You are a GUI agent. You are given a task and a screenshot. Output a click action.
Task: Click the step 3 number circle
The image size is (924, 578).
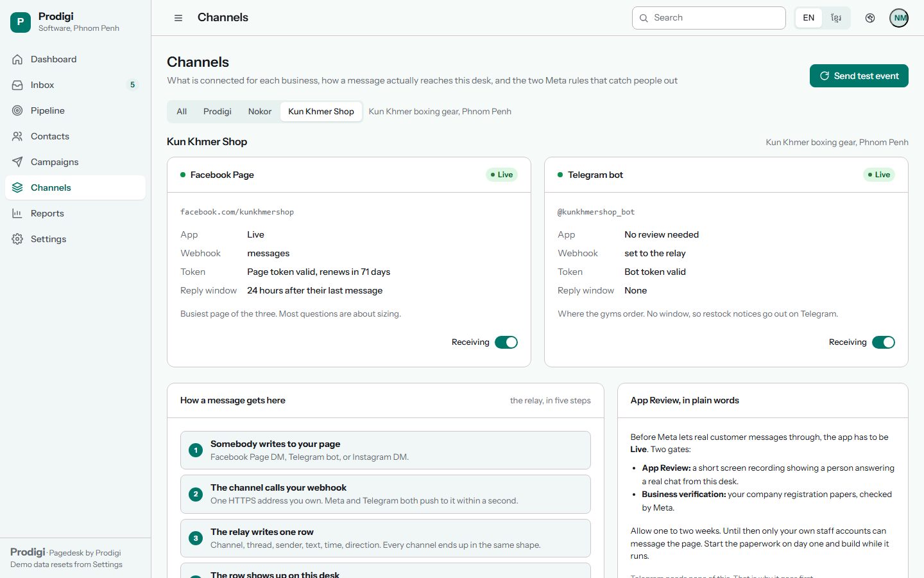point(196,538)
